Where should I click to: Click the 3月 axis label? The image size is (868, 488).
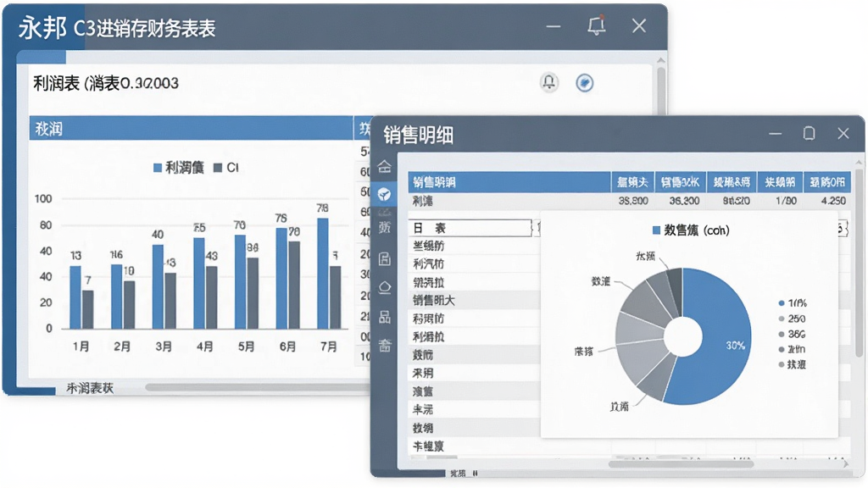(x=164, y=347)
